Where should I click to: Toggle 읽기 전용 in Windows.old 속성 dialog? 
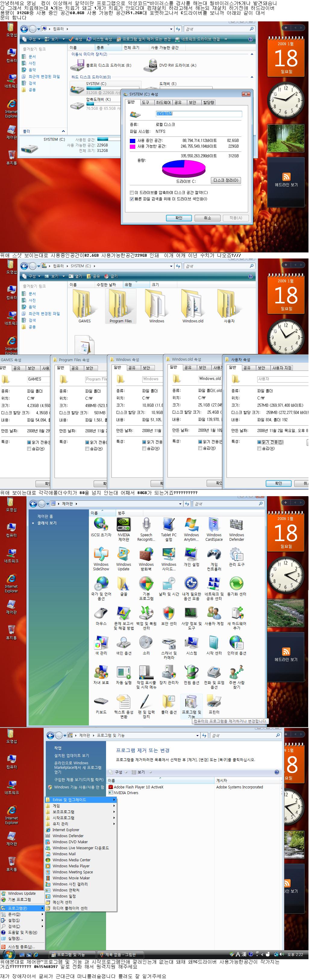click(200, 442)
